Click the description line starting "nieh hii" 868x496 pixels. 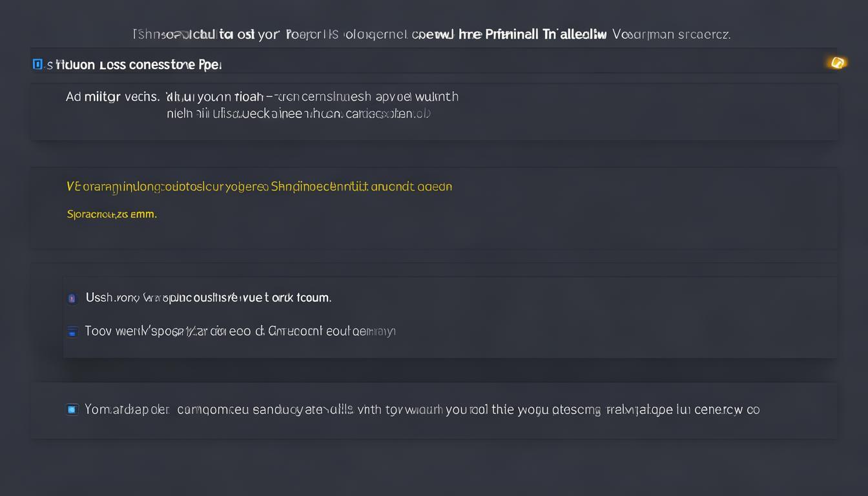[298, 114]
